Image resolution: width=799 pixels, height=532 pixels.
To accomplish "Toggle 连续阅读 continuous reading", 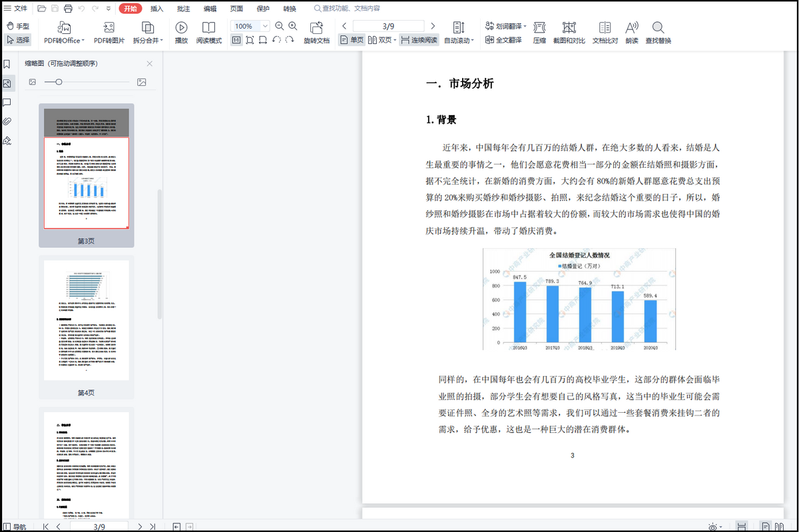I will pyautogui.click(x=419, y=40).
